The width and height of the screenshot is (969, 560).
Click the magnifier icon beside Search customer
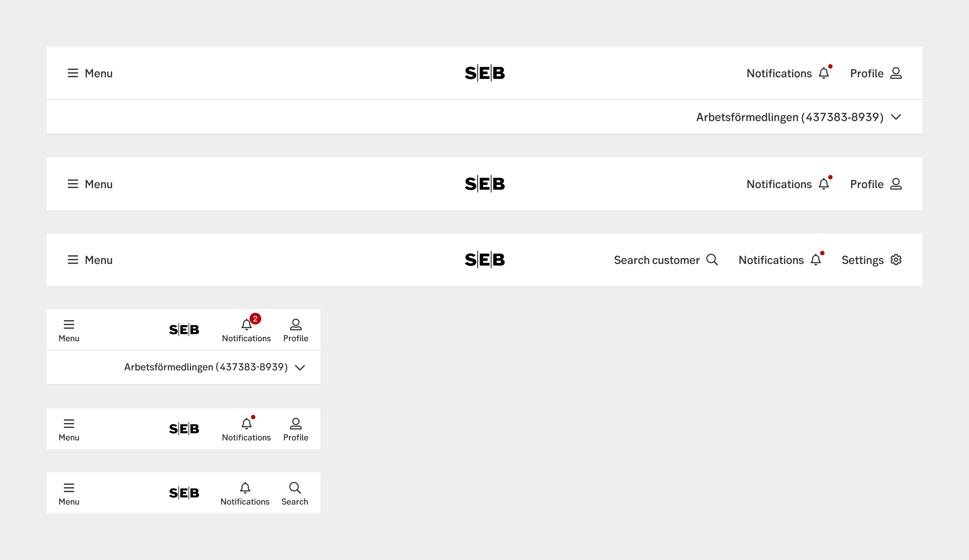[712, 260]
